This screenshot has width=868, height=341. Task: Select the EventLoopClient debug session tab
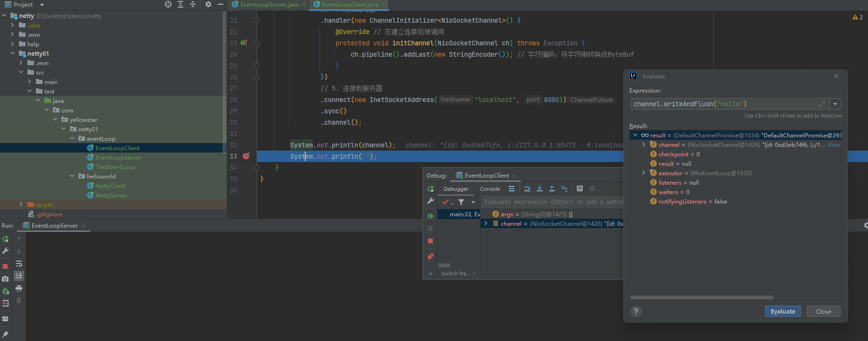pos(486,175)
